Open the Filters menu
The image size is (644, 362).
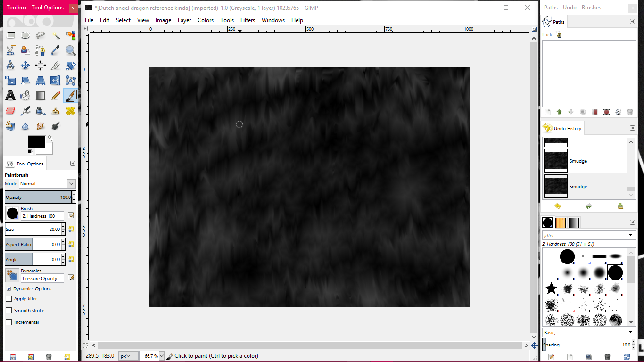(248, 20)
